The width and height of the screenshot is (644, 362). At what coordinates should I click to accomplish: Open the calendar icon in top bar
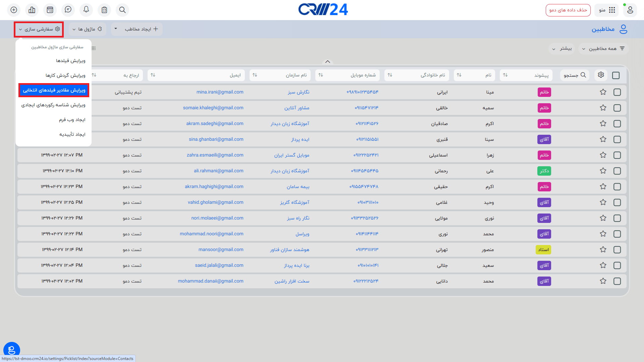(50, 10)
